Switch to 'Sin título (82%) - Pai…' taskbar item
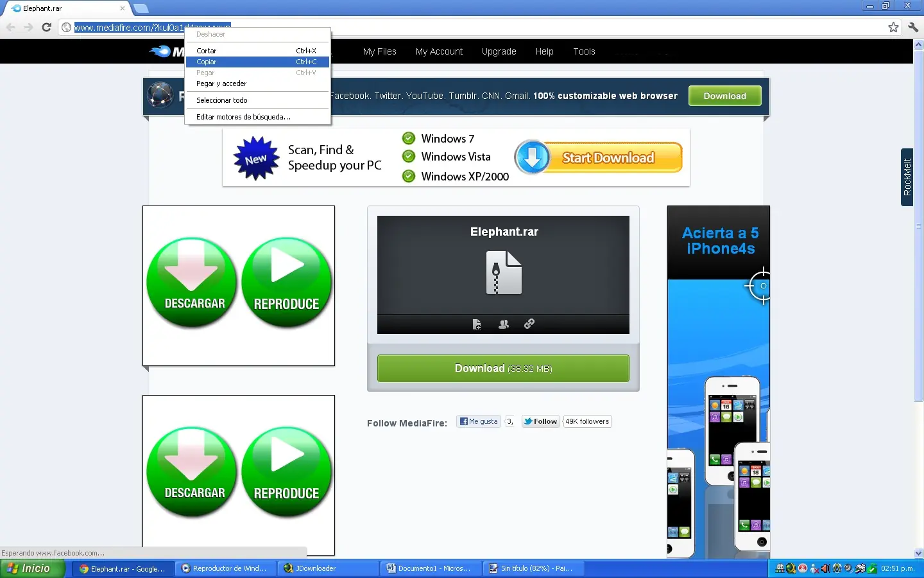This screenshot has width=924, height=578. (x=533, y=568)
